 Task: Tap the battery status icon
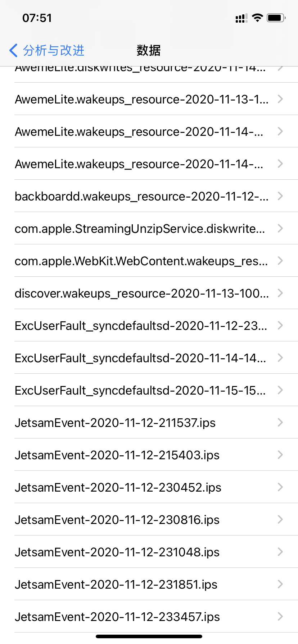point(276,18)
